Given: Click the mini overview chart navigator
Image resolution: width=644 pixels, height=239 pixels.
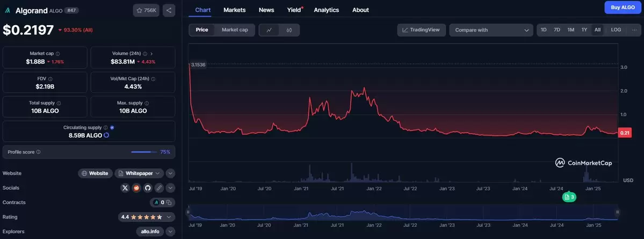Looking at the screenshot, I should pyautogui.click(x=402, y=212).
